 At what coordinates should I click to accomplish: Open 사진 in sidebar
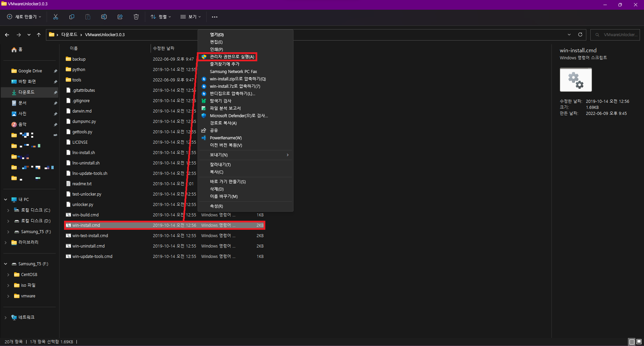(22, 114)
